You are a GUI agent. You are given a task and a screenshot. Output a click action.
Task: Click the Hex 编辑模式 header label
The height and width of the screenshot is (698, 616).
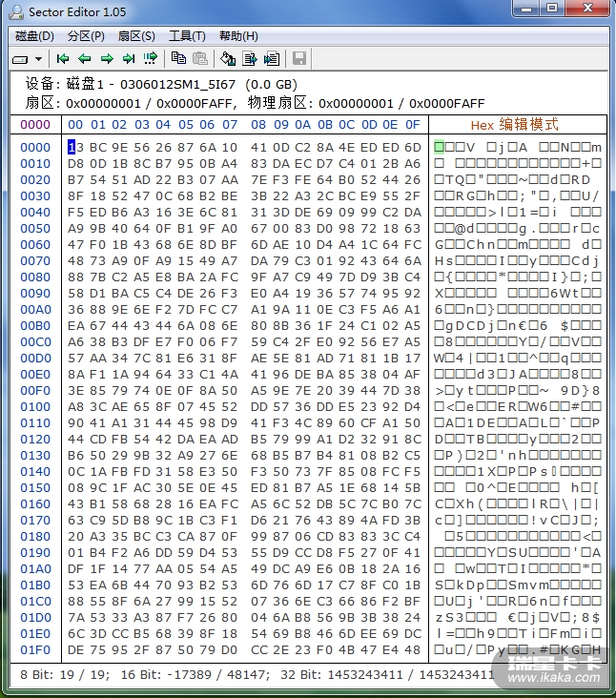click(515, 125)
